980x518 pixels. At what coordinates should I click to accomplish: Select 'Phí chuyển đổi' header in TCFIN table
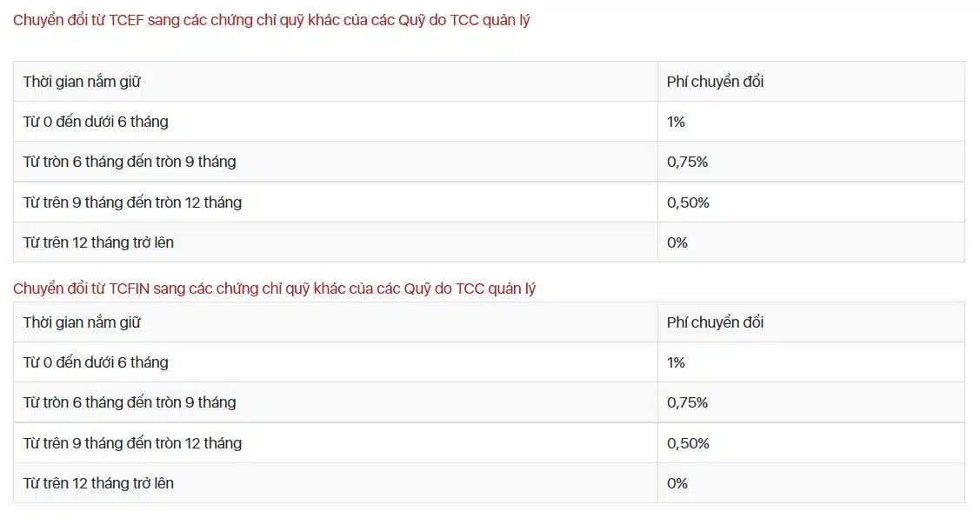715,322
